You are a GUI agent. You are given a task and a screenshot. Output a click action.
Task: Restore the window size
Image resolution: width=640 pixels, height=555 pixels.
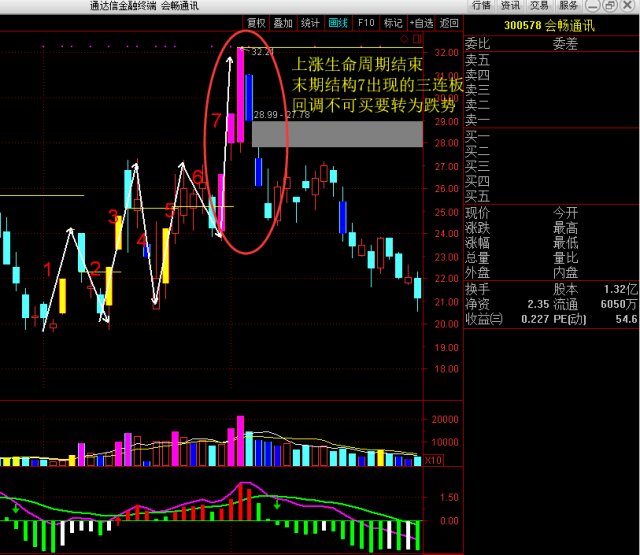[610, 6]
